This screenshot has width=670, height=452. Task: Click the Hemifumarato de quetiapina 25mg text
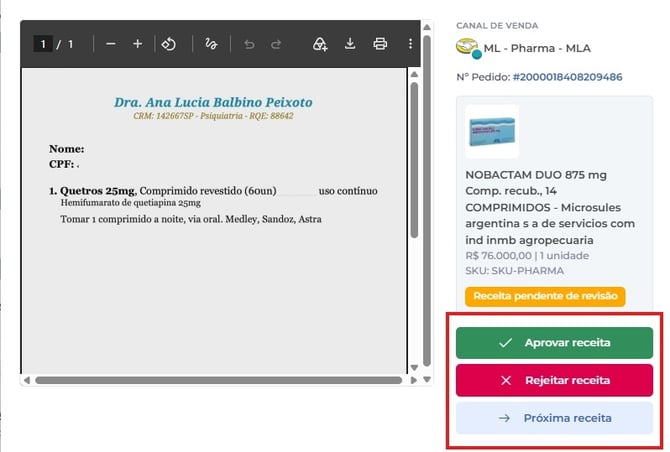tap(130, 203)
